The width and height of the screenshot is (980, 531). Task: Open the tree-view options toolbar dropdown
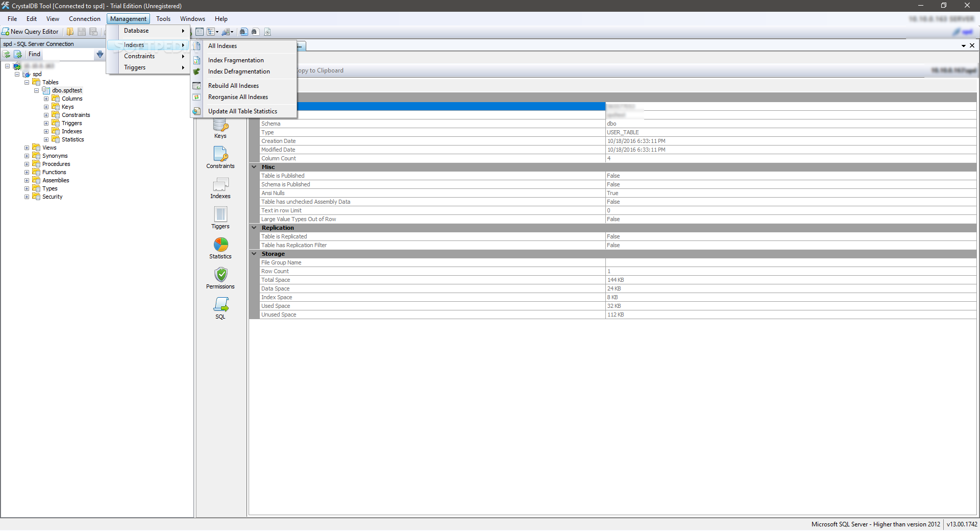(x=213, y=32)
